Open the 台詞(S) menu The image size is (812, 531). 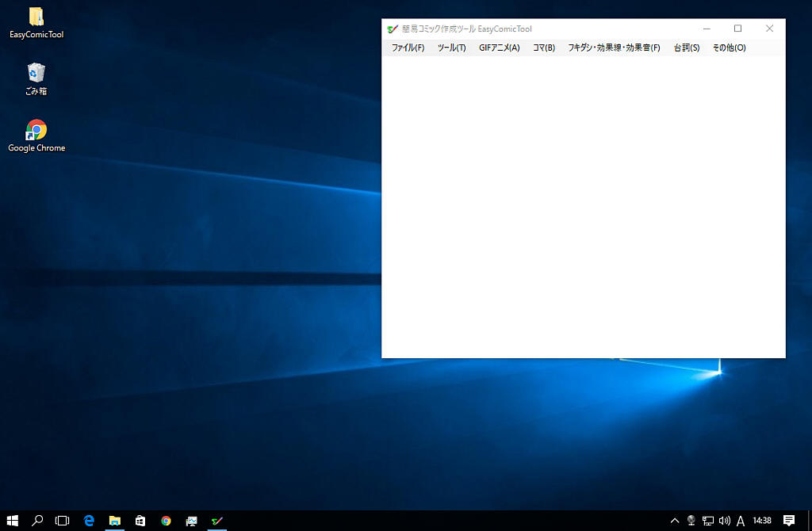click(x=686, y=48)
